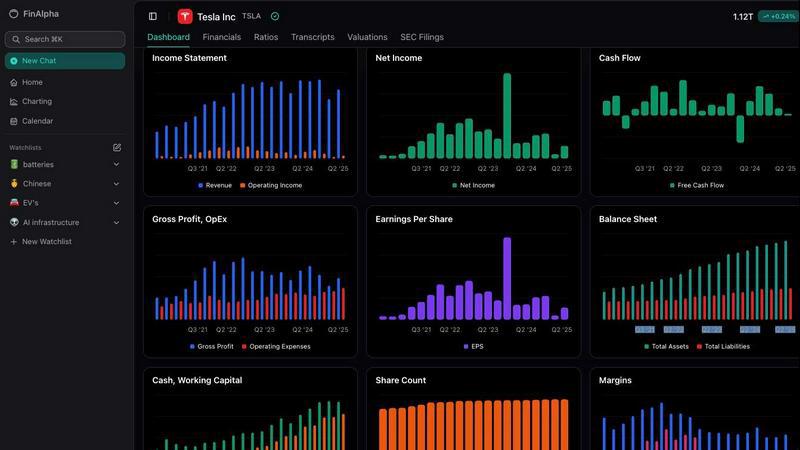Click the orange Operating Income legend swatch
The image size is (800, 450).
(242, 185)
